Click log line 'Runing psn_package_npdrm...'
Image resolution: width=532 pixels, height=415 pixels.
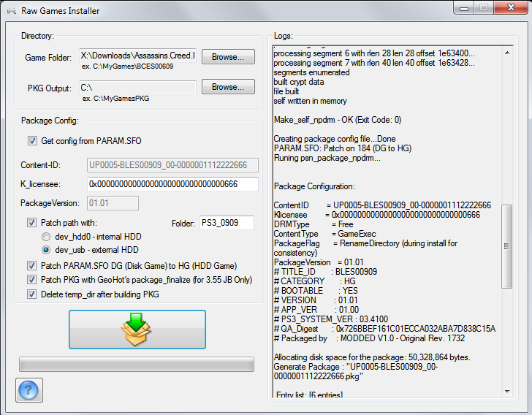tap(327, 158)
